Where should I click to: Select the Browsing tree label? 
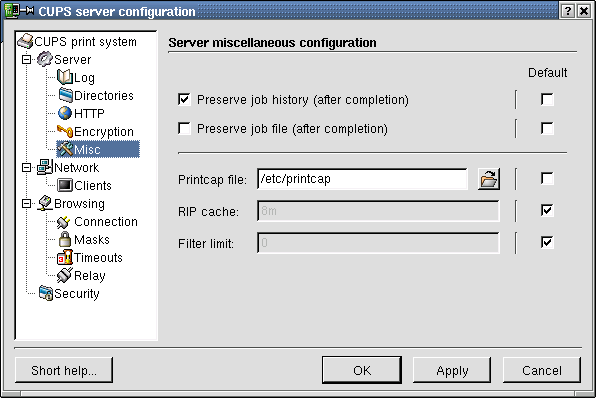point(79,204)
